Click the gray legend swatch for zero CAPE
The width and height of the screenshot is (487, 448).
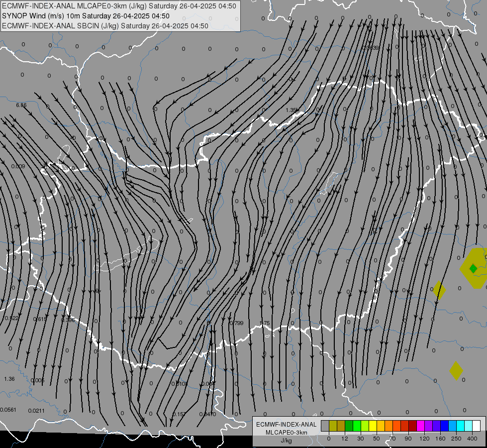tap(325, 426)
